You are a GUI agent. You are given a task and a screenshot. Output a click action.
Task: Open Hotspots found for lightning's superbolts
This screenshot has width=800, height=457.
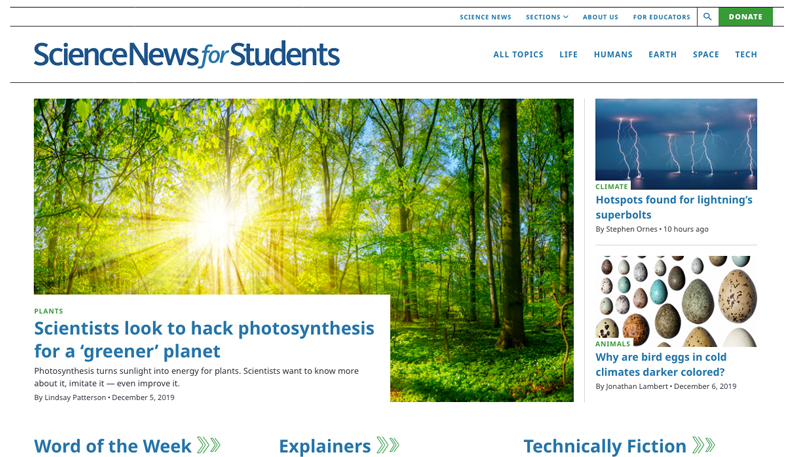(674, 207)
